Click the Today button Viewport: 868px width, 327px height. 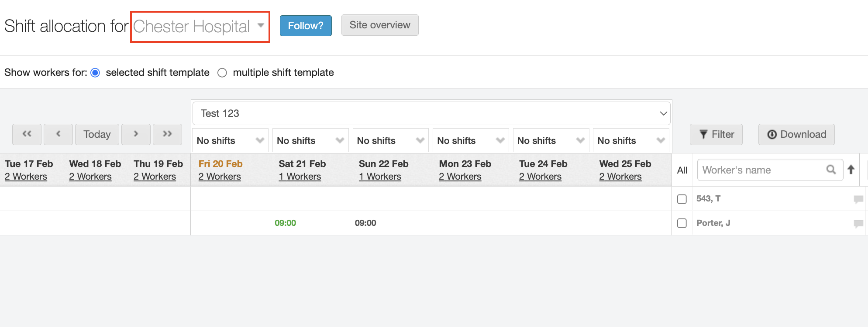click(96, 134)
